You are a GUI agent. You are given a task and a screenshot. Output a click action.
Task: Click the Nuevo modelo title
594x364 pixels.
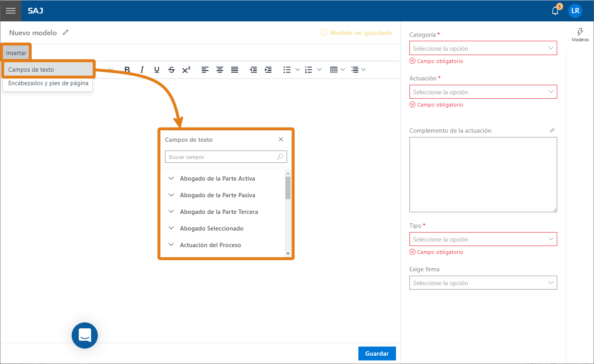(x=33, y=33)
